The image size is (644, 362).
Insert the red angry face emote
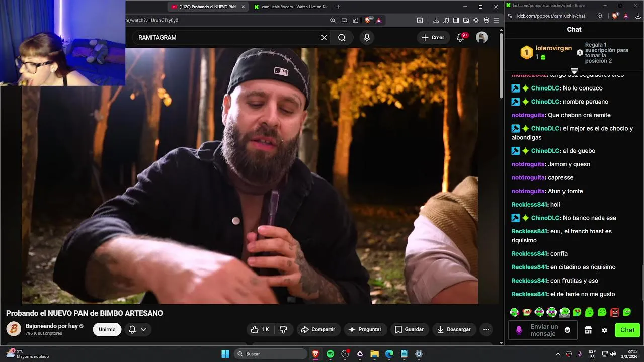[x=614, y=312]
